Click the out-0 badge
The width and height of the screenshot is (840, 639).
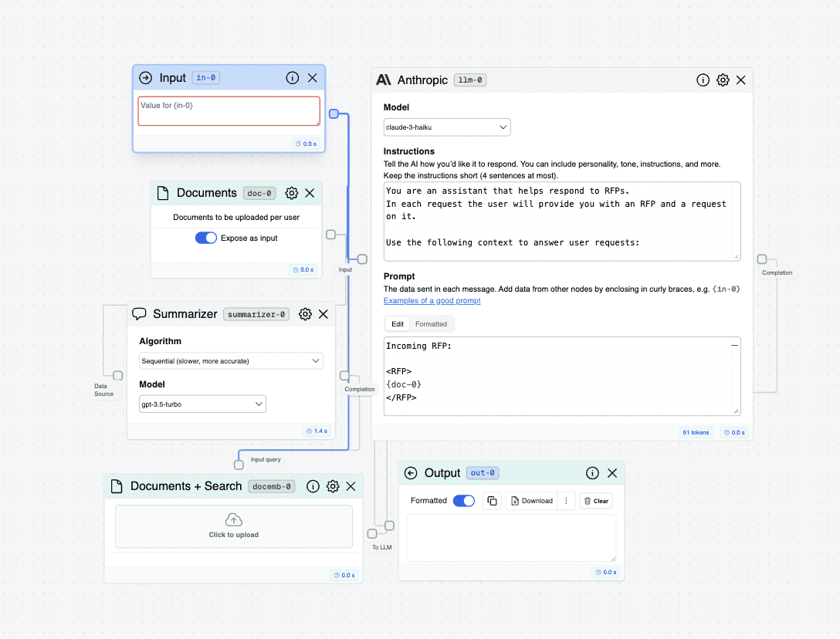pos(483,473)
